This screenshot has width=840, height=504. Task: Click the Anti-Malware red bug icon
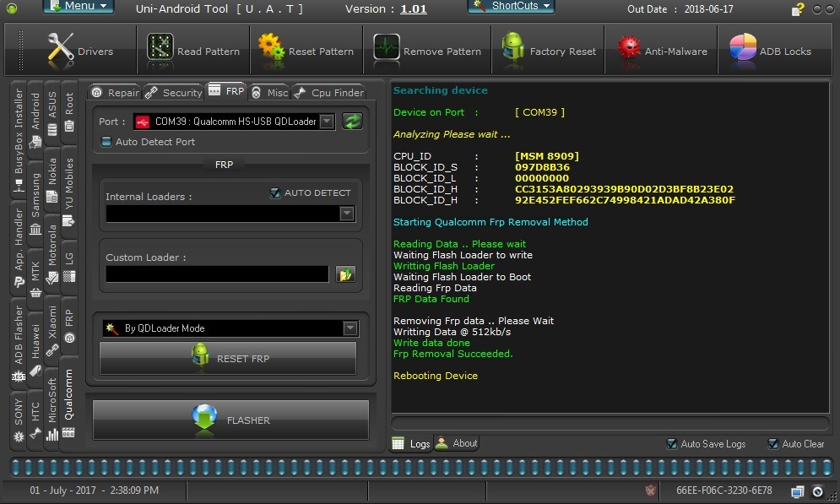[x=628, y=48]
